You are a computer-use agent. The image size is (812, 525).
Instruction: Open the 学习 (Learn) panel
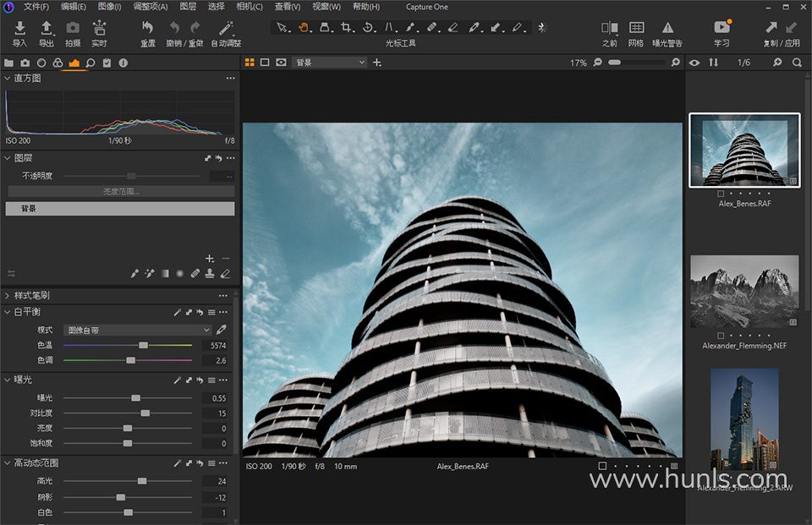pyautogui.click(x=721, y=26)
